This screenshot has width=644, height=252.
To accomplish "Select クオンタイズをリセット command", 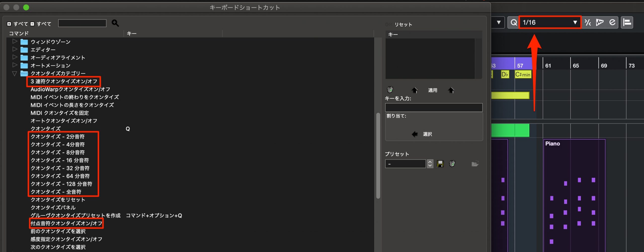I will click(58, 199).
